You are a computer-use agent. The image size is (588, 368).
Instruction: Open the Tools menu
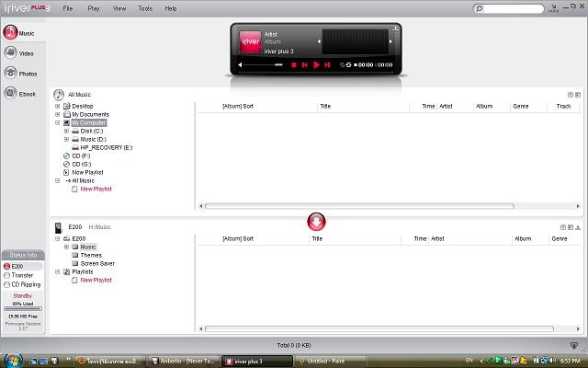145,7
